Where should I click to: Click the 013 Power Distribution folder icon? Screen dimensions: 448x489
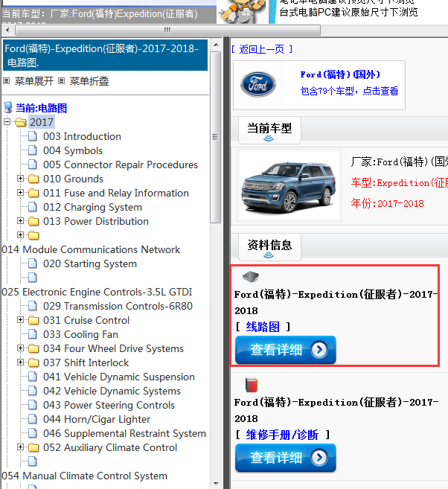point(33,221)
